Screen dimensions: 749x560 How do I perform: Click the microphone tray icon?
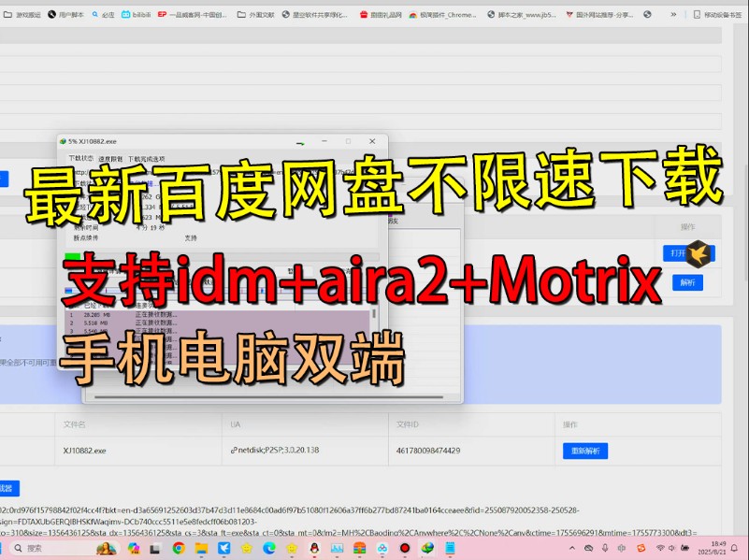605,548
